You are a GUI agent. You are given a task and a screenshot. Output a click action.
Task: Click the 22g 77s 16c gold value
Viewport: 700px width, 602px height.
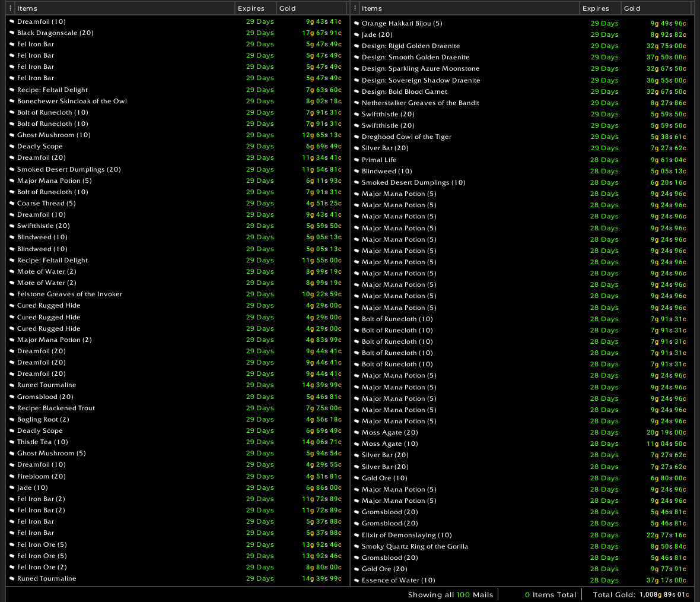(667, 535)
